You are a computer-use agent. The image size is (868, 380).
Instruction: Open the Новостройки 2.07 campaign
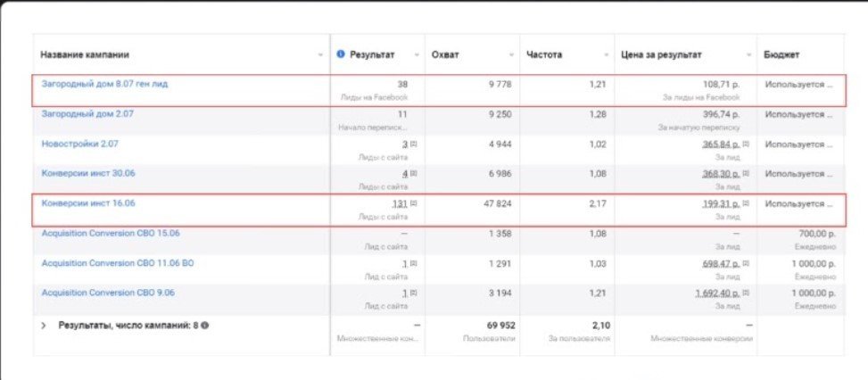(80, 143)
